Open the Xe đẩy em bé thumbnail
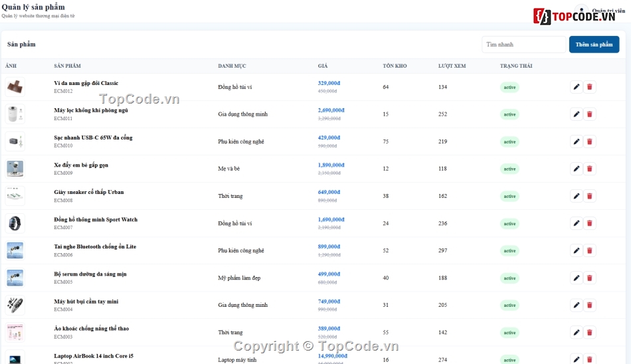Image resolution: width=631 pixels, height=364 pixels. [x=15, y=169]
